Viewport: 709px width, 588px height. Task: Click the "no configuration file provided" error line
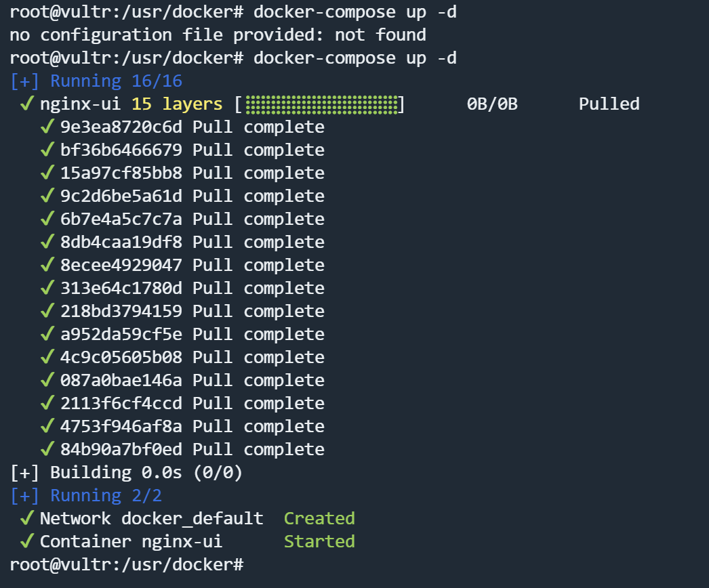(x=218, y=35)
